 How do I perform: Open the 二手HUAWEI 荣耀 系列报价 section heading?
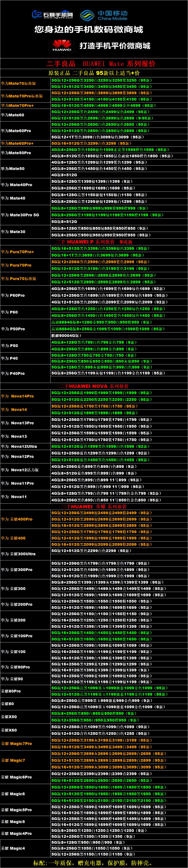94,506
